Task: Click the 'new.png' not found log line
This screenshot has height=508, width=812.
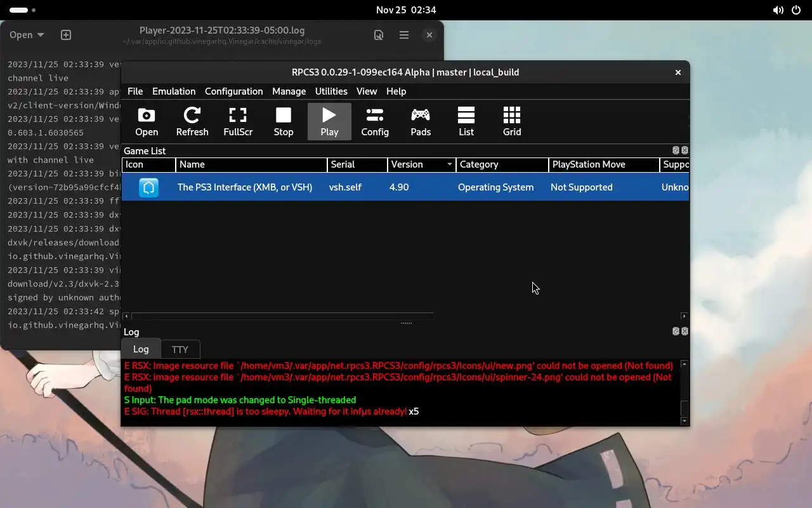Action: pos(398,366)
